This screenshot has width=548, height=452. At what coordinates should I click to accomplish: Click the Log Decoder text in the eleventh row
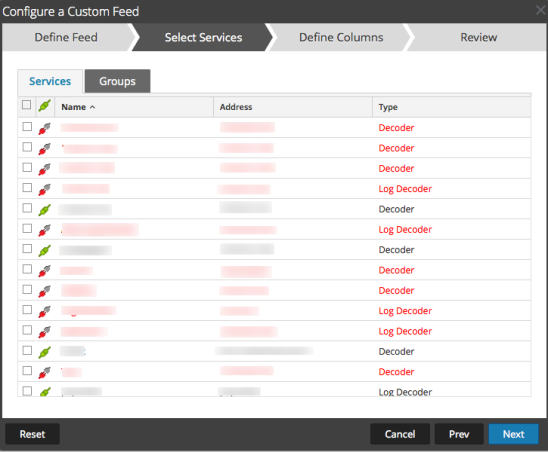405,331
